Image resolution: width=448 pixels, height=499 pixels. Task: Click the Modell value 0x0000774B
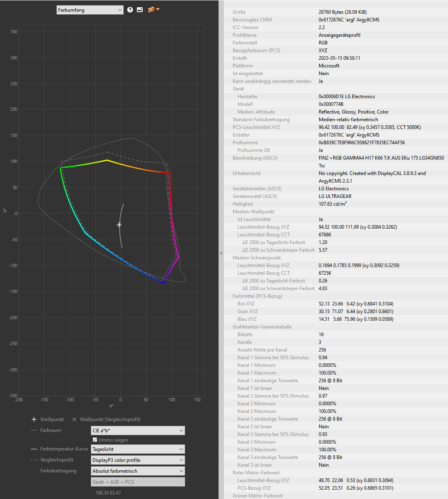(x=331, y=104)
